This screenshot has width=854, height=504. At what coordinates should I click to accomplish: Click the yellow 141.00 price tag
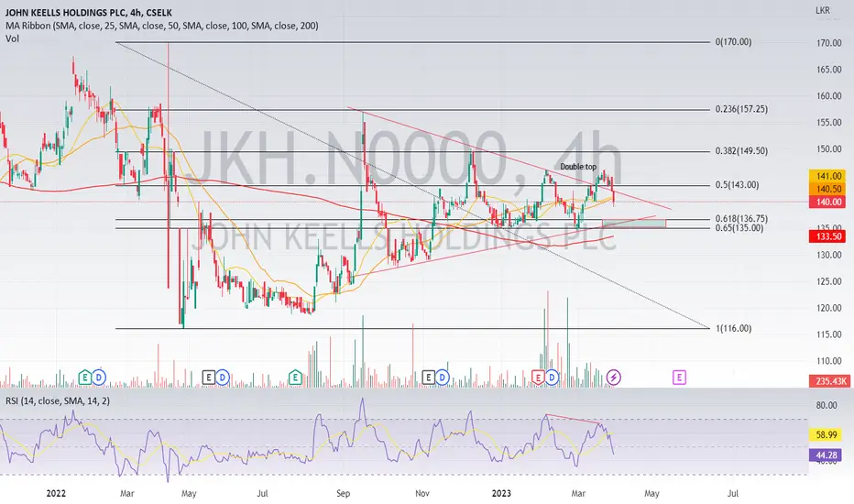[829, 176]
